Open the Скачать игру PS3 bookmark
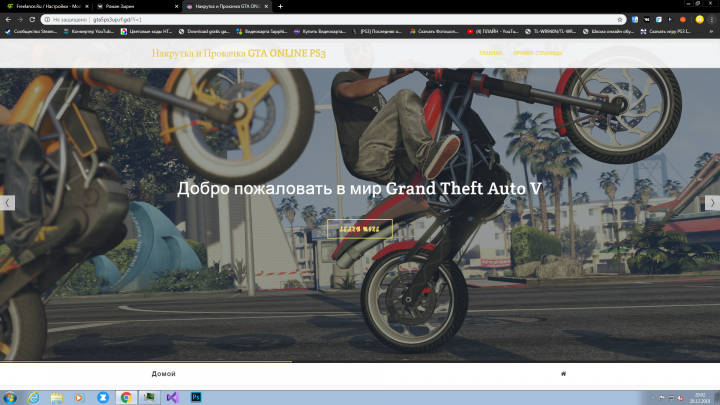This screenshot has width=720, height=405. (x=665, y=32)
